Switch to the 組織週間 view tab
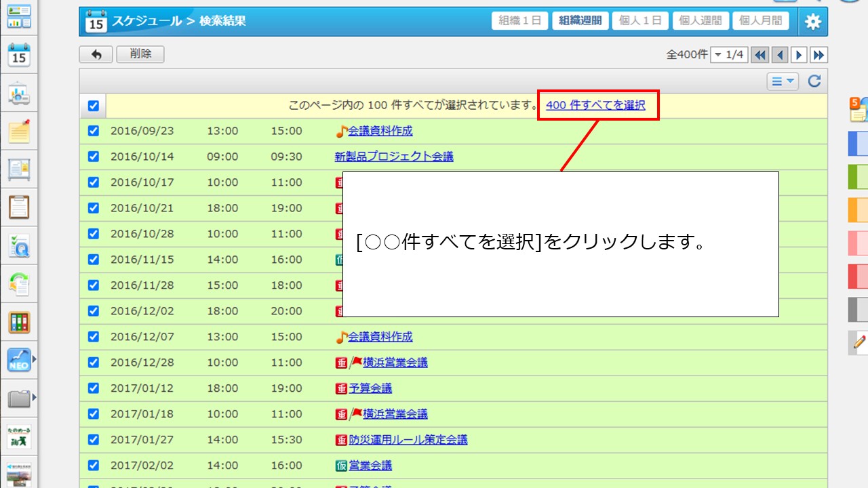The image size is (868, 488). (580, 21)
